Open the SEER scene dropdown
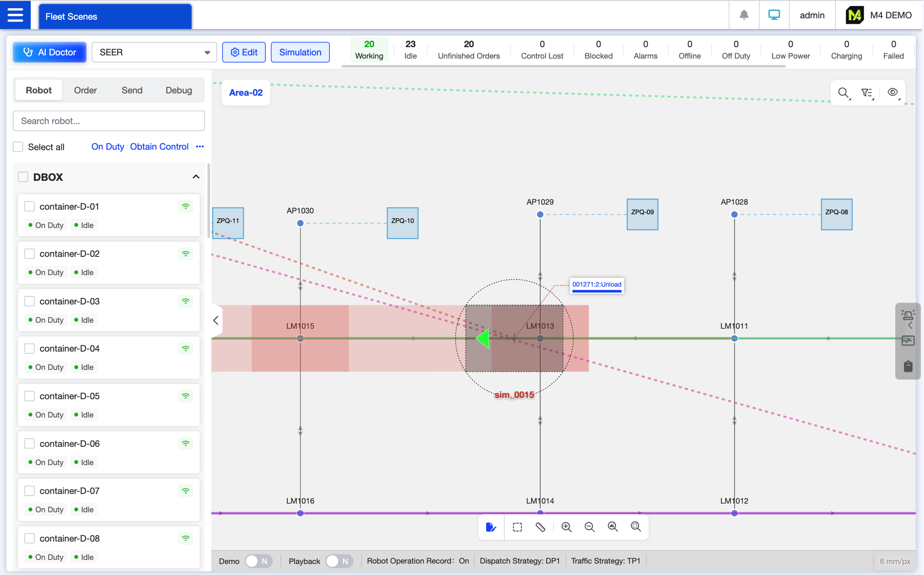The width and height of the screenshot is (924, 575). tap(154, 52)
